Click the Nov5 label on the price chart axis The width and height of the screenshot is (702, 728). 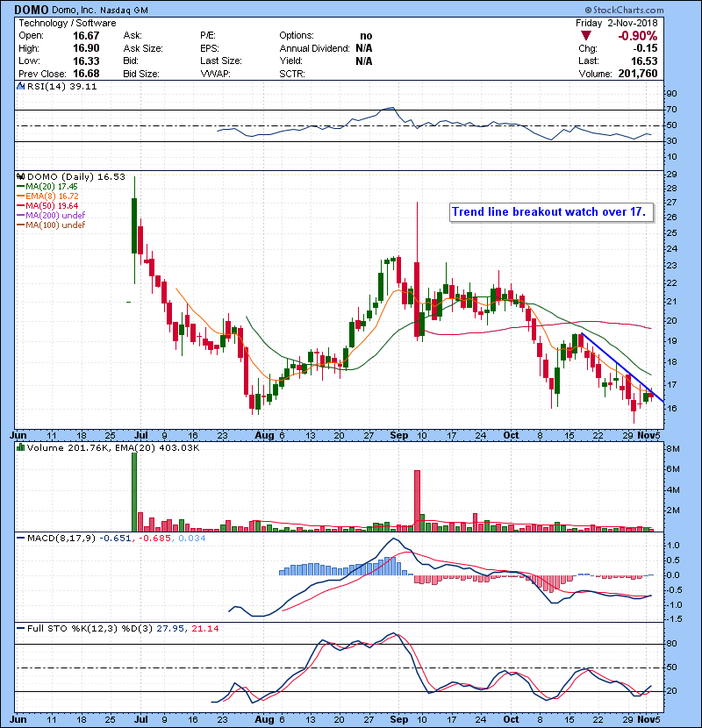(x=648, y=436)
